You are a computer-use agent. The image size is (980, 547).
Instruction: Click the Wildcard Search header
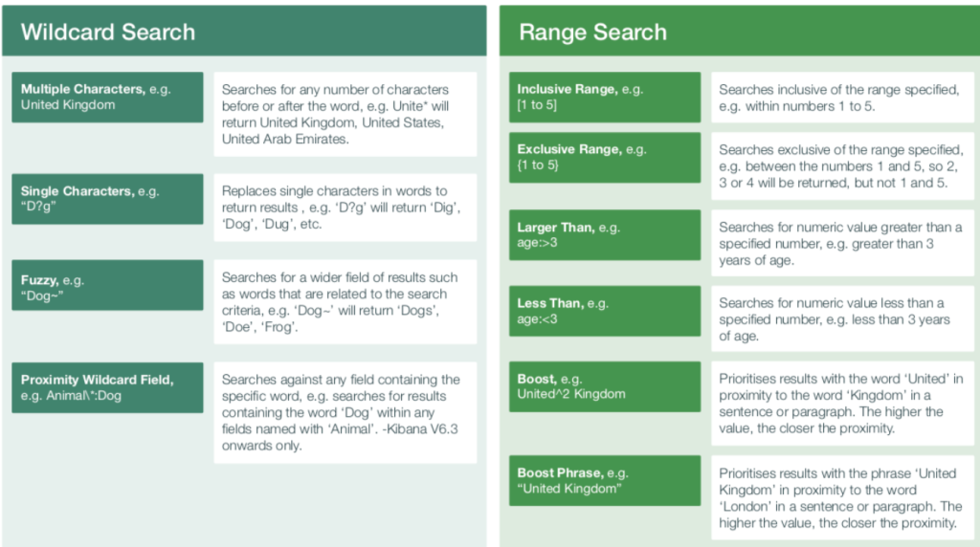(108, 32)
